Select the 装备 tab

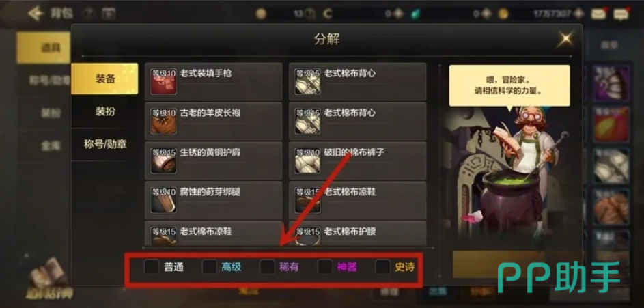pyautogui.click(x=104, y=79)
